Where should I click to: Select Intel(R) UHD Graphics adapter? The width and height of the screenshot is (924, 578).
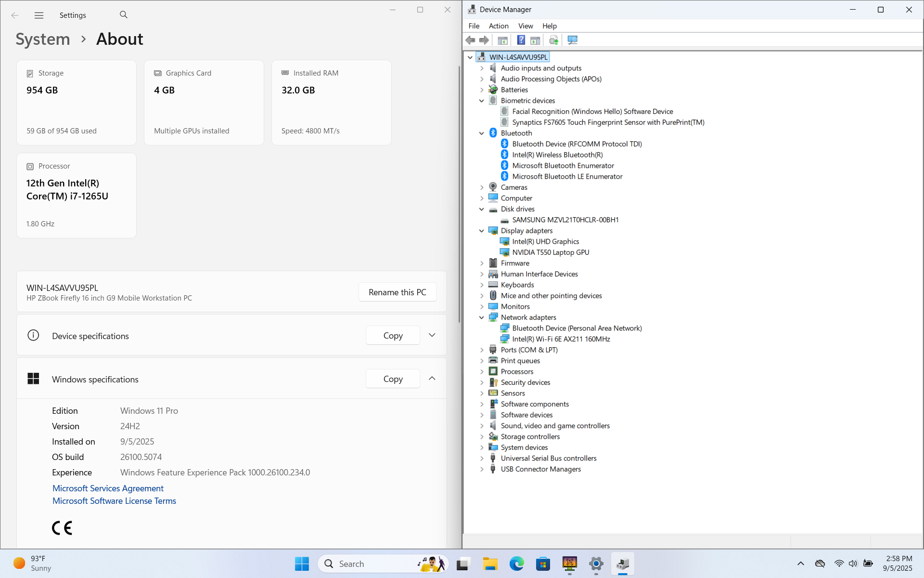(546, 241)
